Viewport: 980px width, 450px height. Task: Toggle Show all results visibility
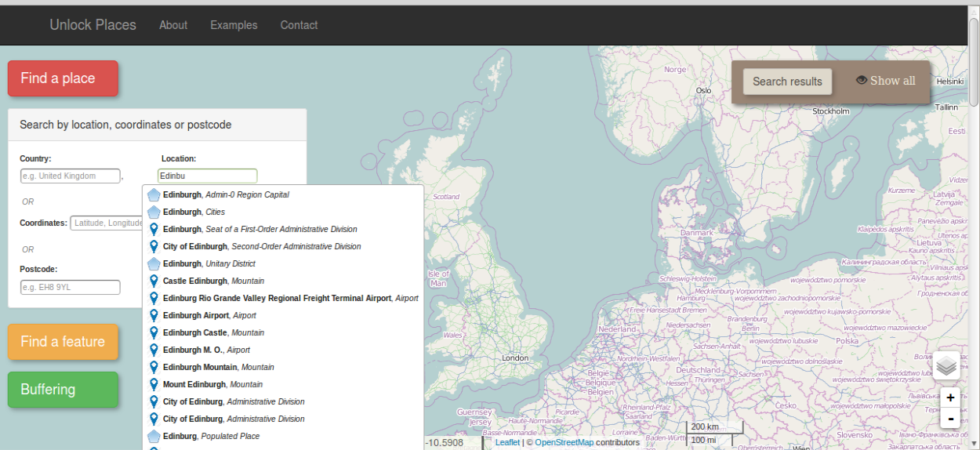885,81
